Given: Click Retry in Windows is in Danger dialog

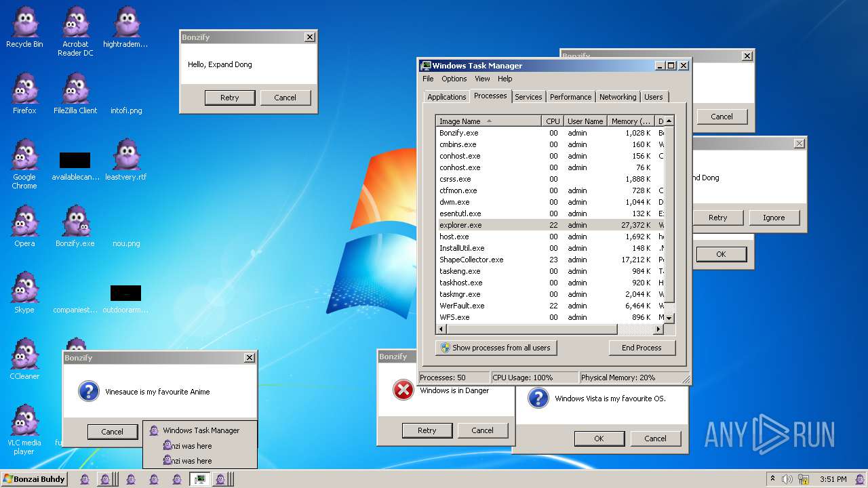Looking at the screenshot, I should (427, 430).
